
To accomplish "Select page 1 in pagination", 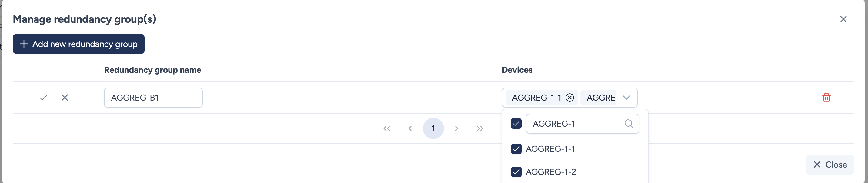I will (x=433, y=128).
